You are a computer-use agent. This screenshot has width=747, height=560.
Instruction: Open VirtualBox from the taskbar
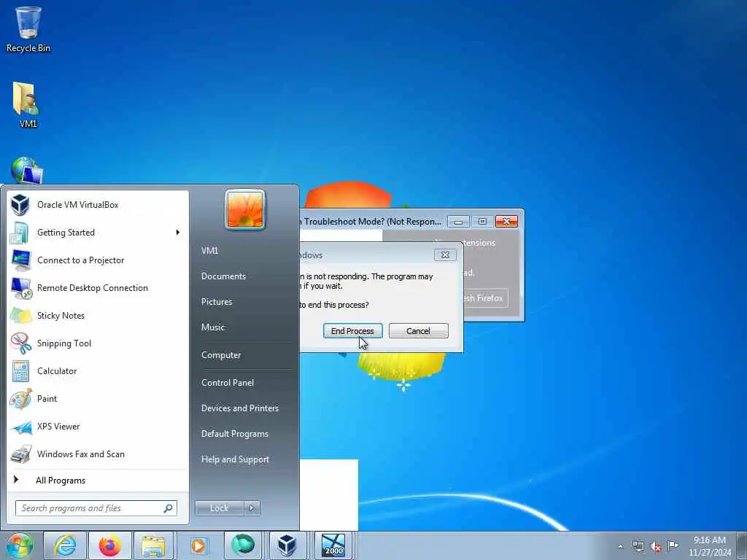(x=287, y=545)
